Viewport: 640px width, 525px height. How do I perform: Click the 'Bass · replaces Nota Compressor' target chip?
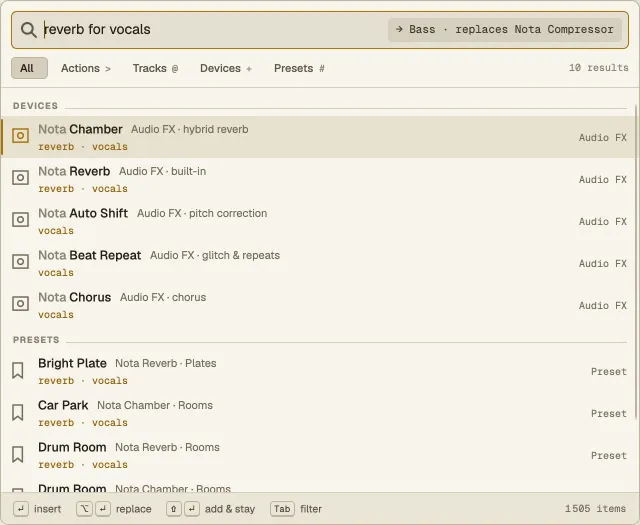click(505, 30)
